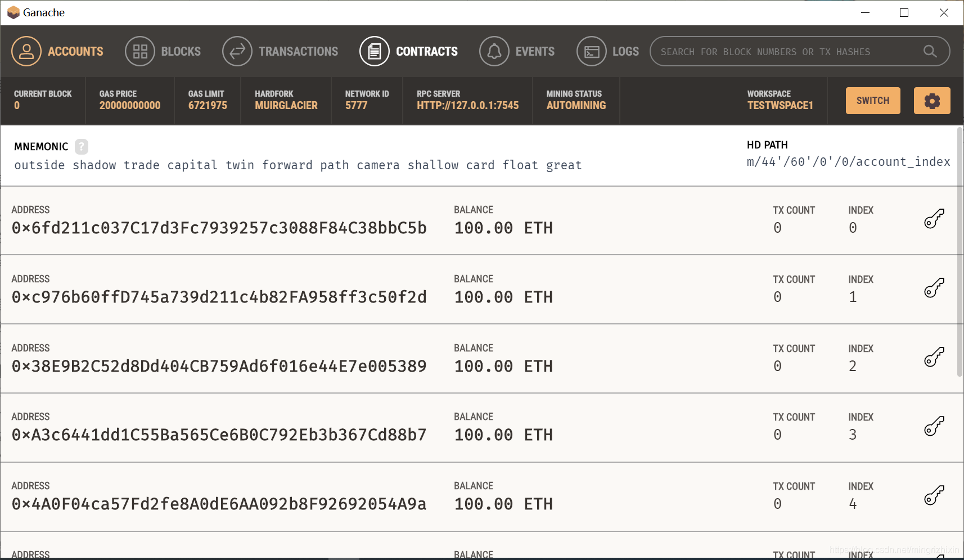964x560 pixels.
Task: Open the Contracts document icon
Action: coord(375,51)
